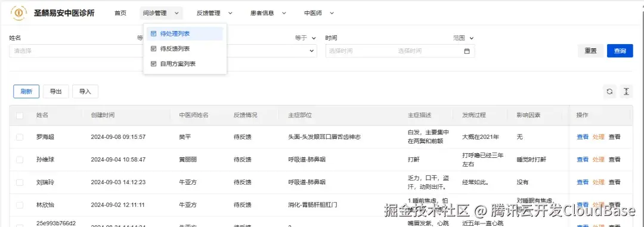Viewport: 644px width, 227px height.
Task: Click the list icon beside 自用方案列表
Action: pos(154,64)
